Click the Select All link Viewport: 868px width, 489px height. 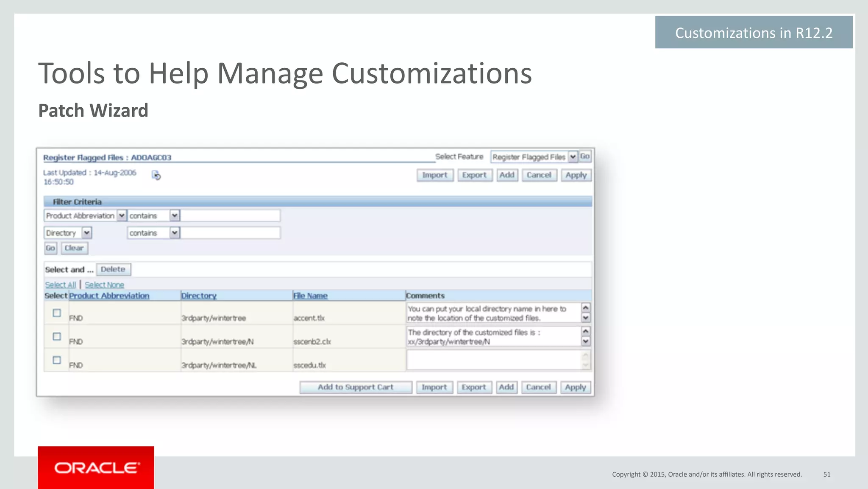pos(61,285)
